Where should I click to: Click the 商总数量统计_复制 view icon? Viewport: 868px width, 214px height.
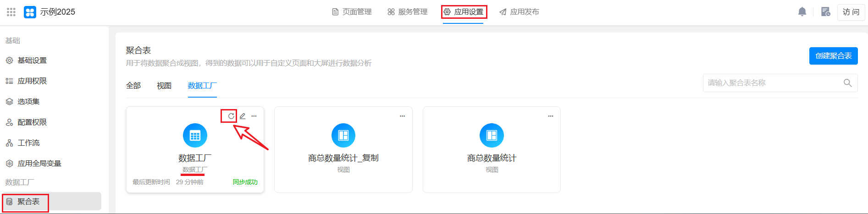(343, 136)
